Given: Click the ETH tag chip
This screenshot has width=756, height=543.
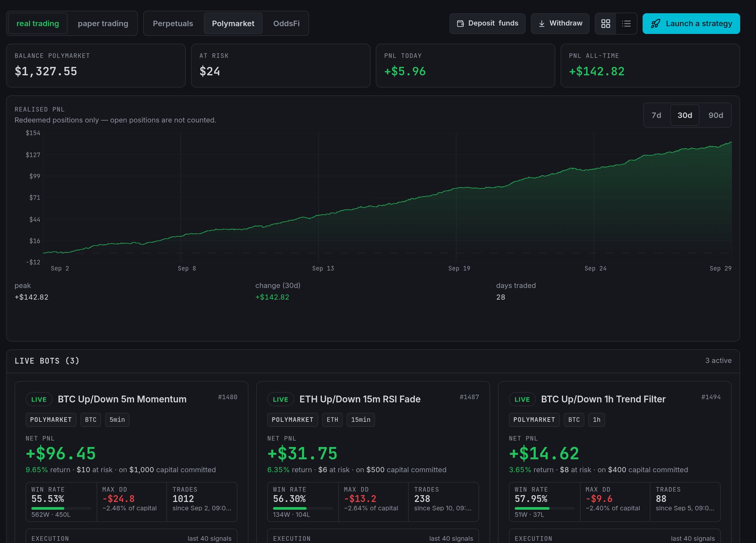Looking at the screenshot, I should pos(332,420).
